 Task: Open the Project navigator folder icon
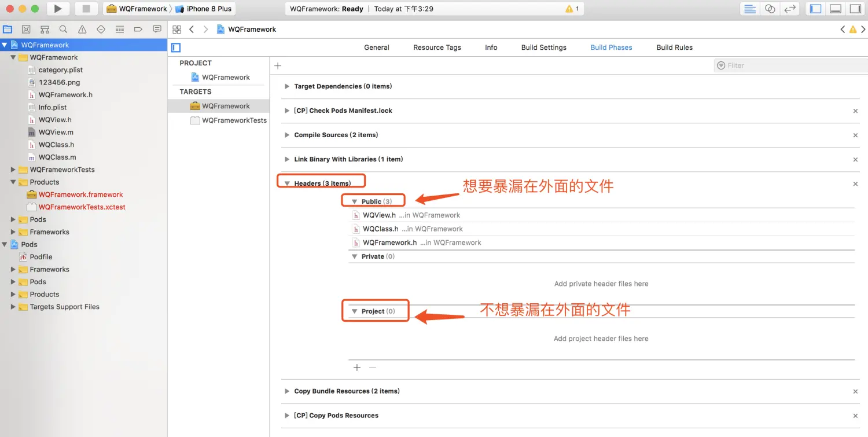(x=8, y=29)
